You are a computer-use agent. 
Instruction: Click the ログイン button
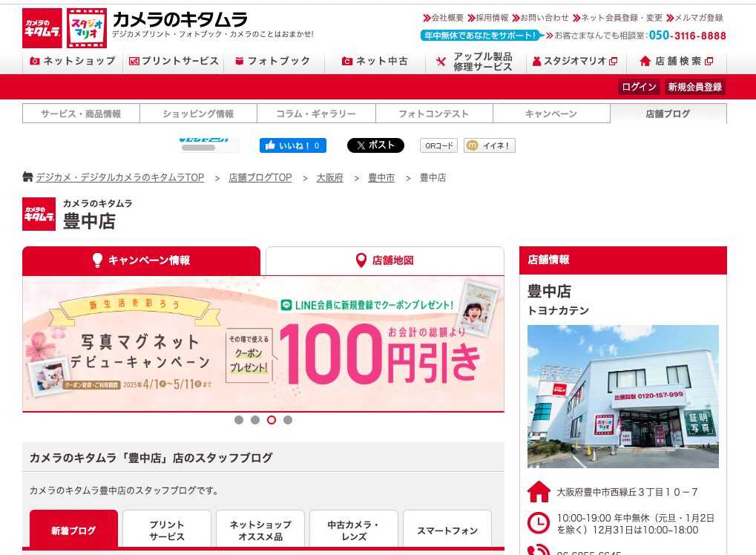click(x=639, y=87)
